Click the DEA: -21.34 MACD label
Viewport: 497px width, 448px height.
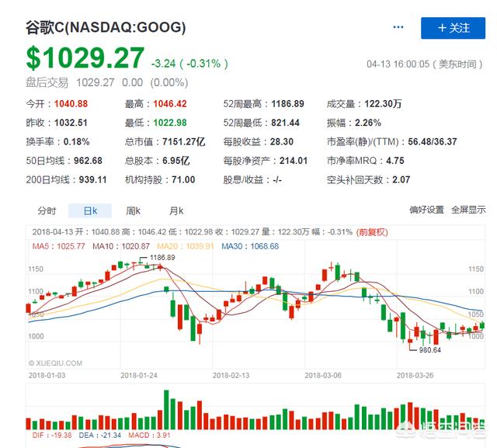(x=100, y=436)
